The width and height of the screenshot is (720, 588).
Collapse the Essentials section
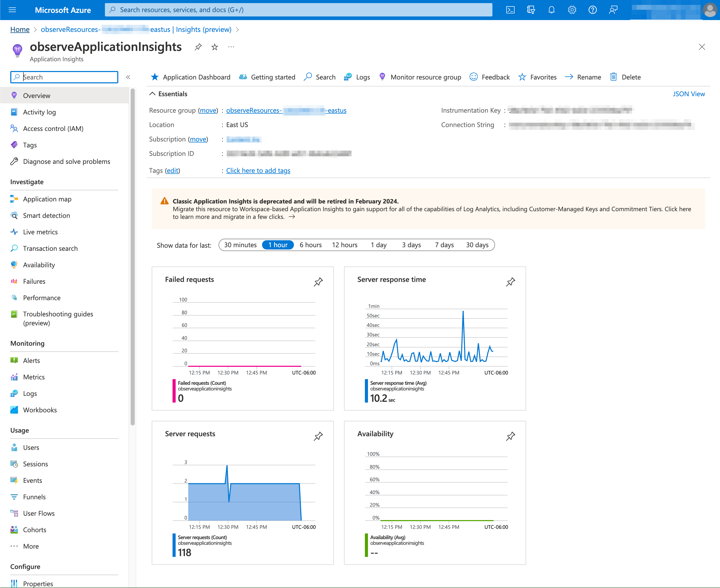152,94
